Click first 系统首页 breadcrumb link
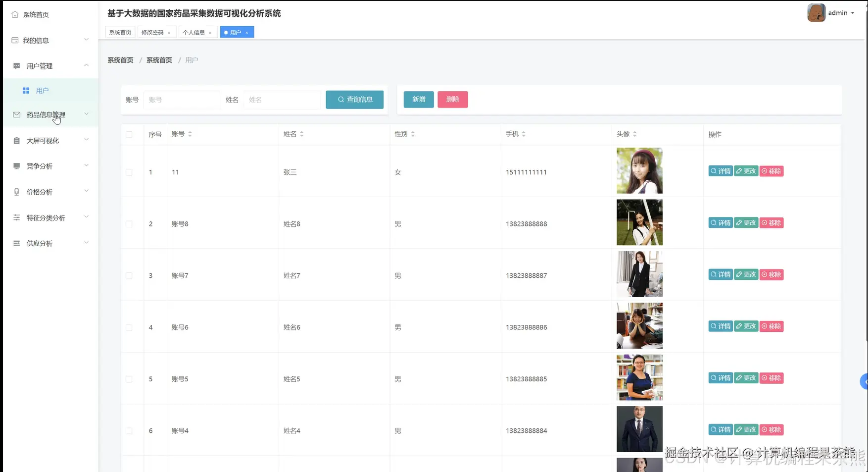 point(120,60)
